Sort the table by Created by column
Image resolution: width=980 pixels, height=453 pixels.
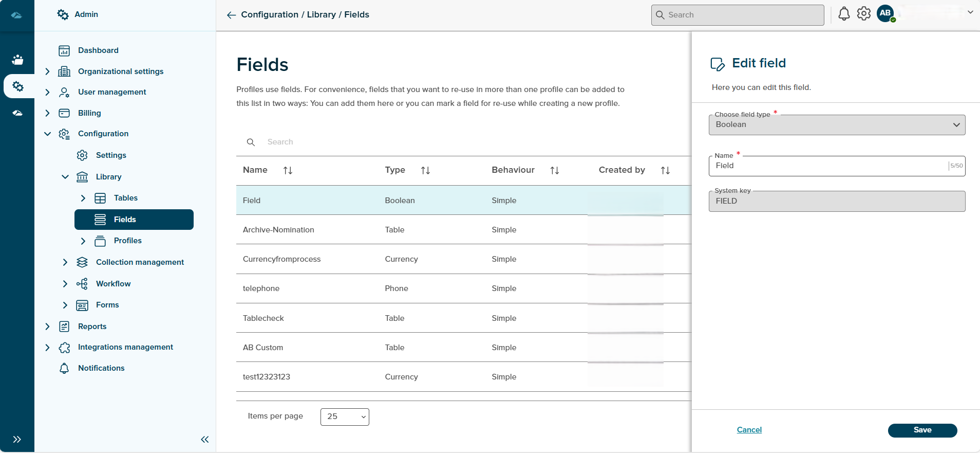[x=665, y=170]
